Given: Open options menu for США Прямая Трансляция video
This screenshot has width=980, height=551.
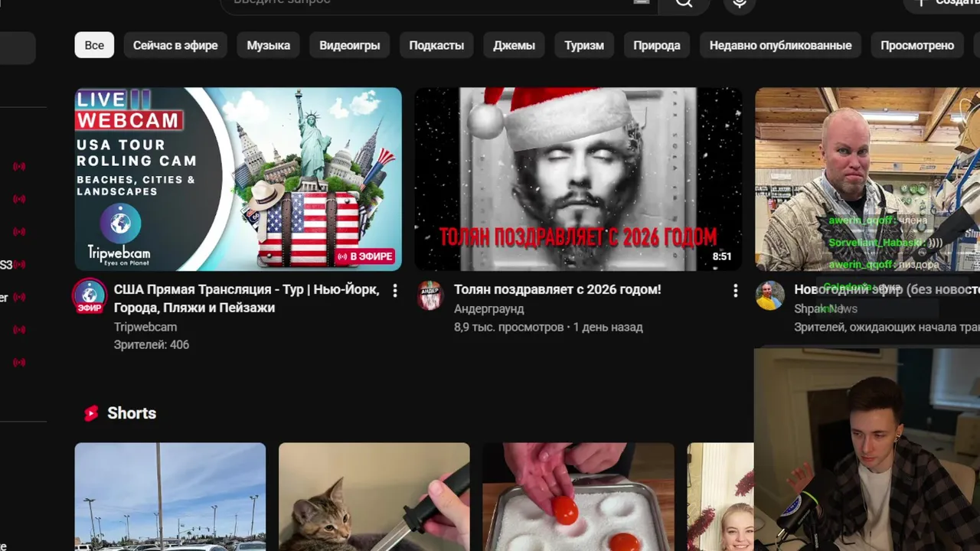Looking at the screenshot, I should 395,291.
